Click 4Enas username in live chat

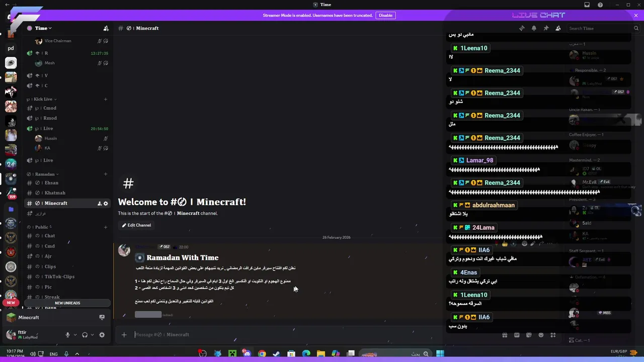point(468,273)
